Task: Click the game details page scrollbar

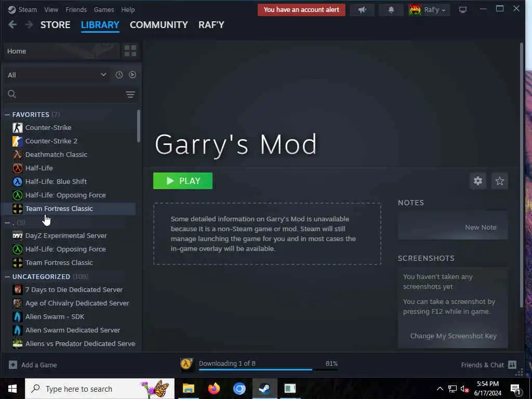Action: coord(522,176)
